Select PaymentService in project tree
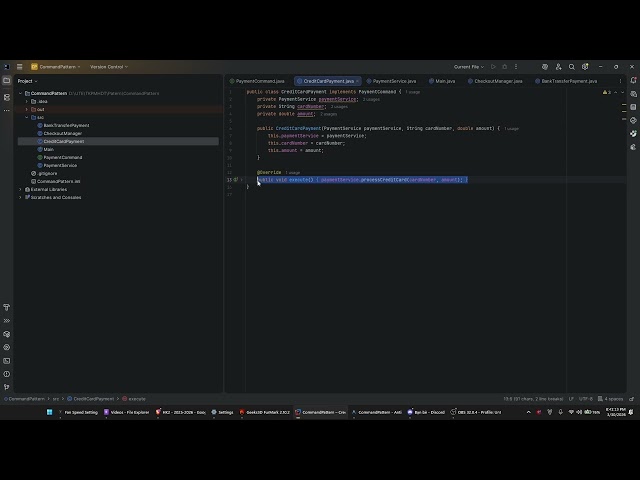Screen dimensions: 640x480 click(x=57, y=165)
